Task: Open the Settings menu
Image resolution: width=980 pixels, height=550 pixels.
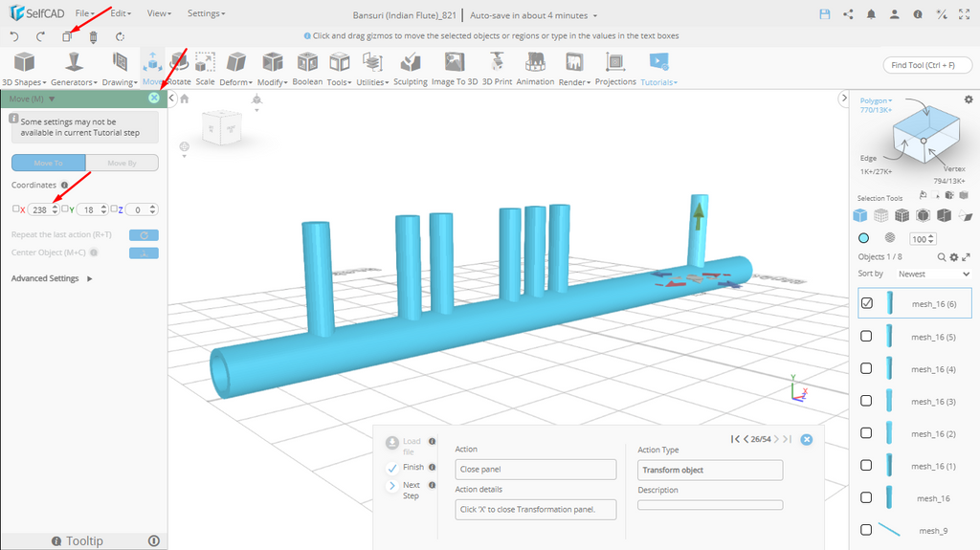Action: [206, 14]
